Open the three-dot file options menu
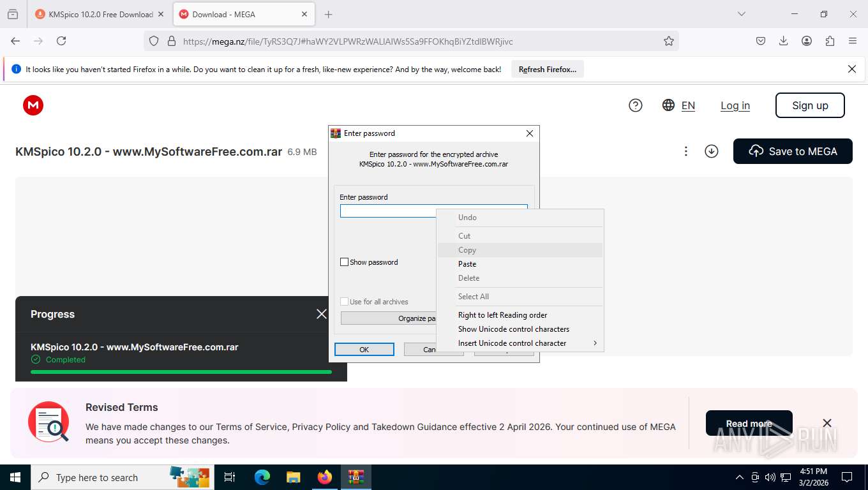 [x=685, y=151]
